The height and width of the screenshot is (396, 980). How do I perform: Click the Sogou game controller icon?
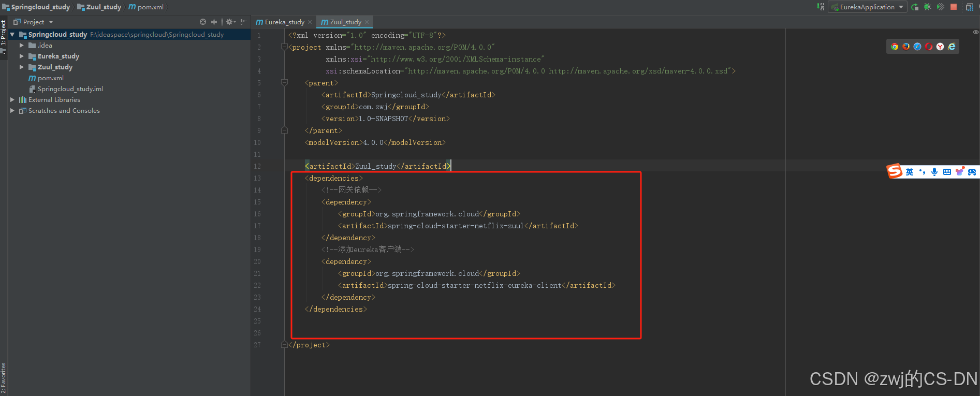click(x=972, y=172)
